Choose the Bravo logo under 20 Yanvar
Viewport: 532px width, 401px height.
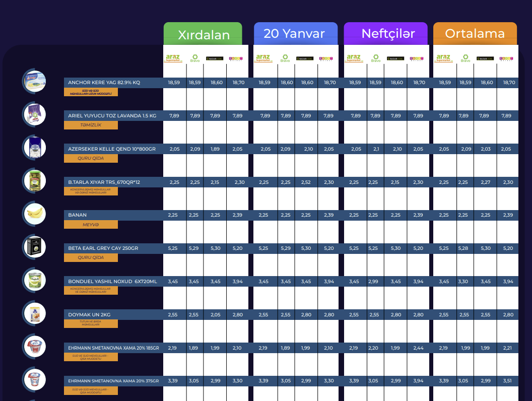(285, 58)
